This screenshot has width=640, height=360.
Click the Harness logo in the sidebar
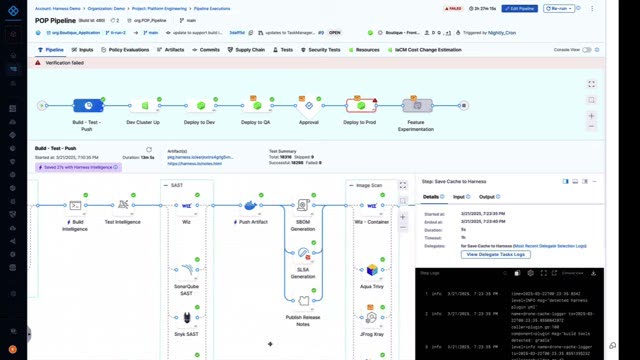tap(13, 11)
